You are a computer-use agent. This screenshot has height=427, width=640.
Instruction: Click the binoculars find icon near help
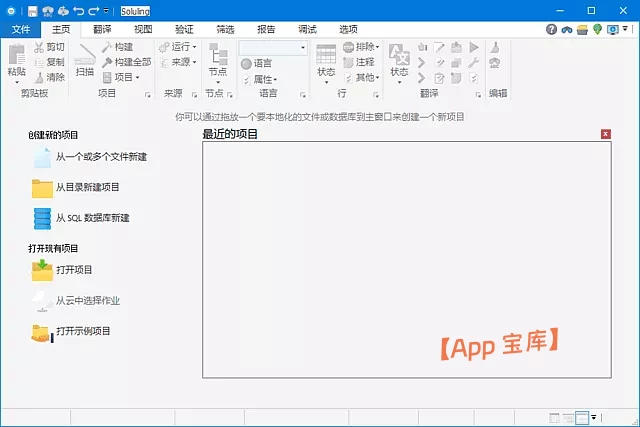(567, 29)
